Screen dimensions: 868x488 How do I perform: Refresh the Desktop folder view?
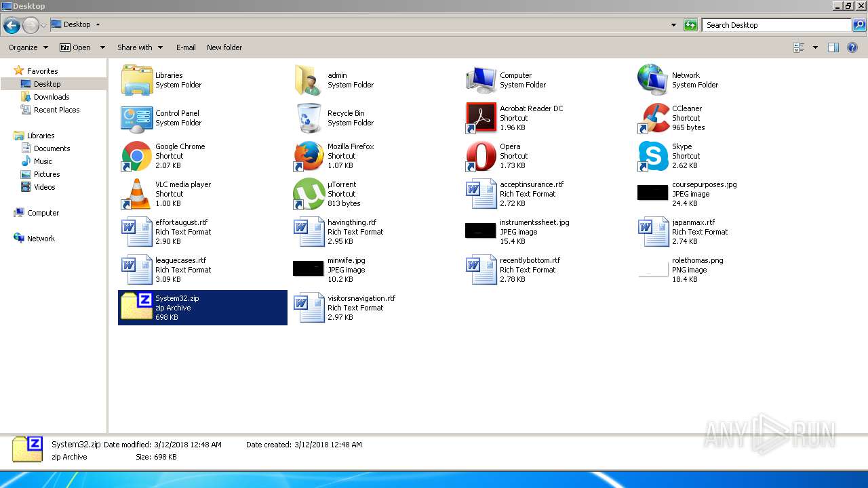coord(690,25)
